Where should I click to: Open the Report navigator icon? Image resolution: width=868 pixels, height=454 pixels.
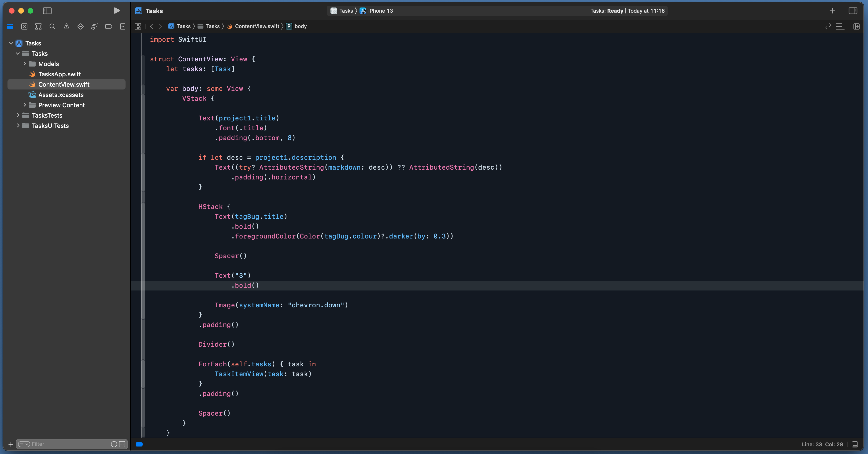(x=123, y=26)
